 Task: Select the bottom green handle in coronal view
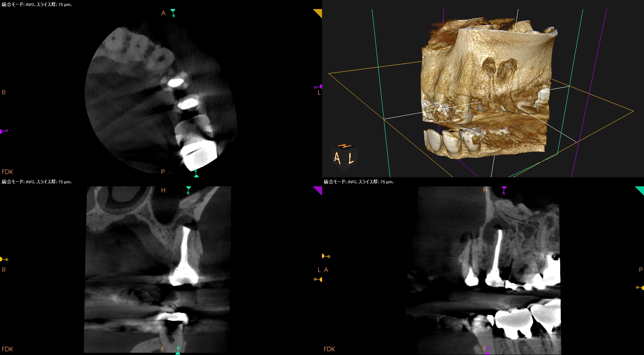tap(178, 350)
